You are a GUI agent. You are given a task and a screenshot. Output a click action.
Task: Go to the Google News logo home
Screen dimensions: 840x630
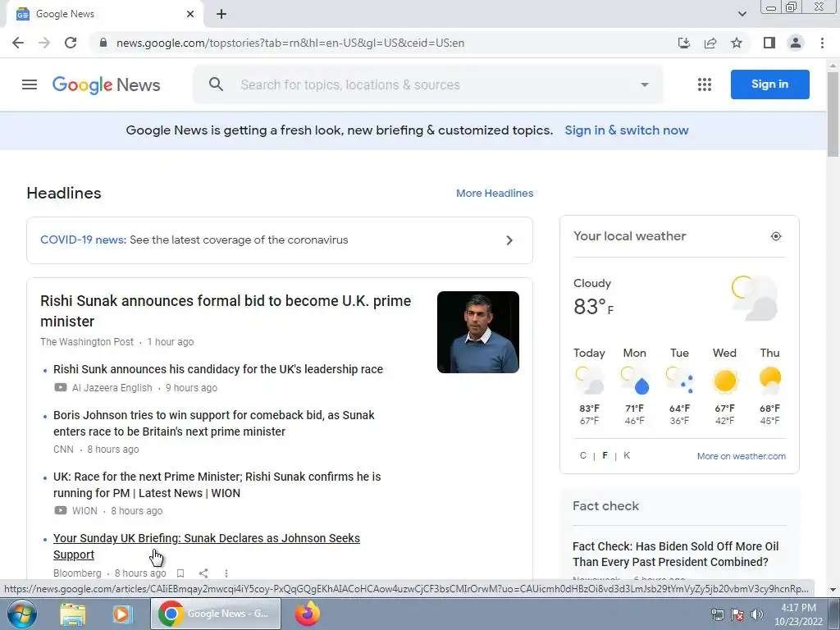(x=106, y=84)
